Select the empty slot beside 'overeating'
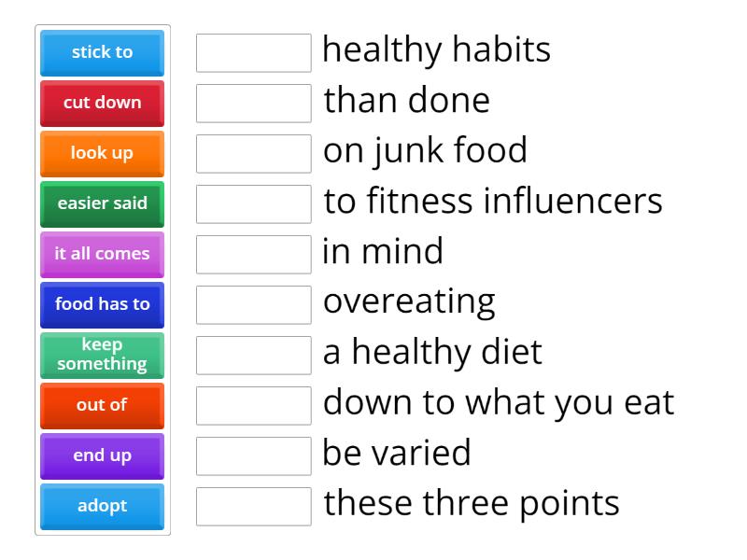 pos(253,305)
